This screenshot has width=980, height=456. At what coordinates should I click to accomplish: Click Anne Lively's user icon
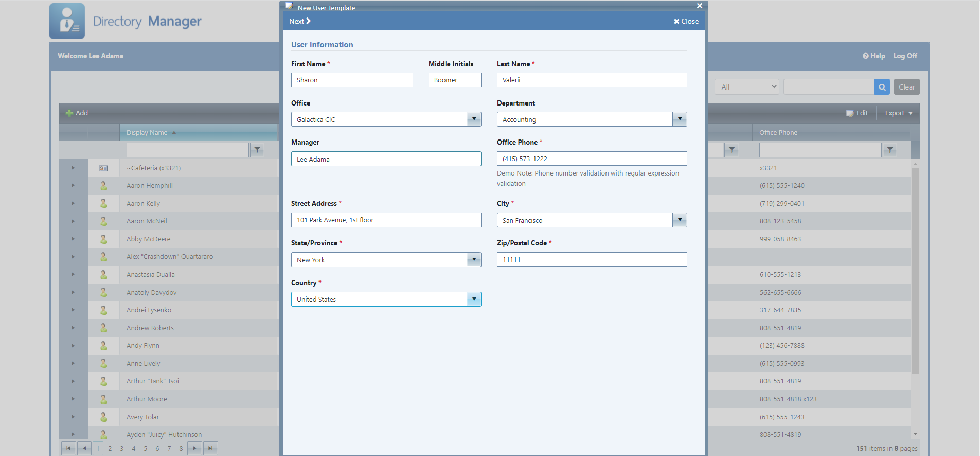[103, 363]
